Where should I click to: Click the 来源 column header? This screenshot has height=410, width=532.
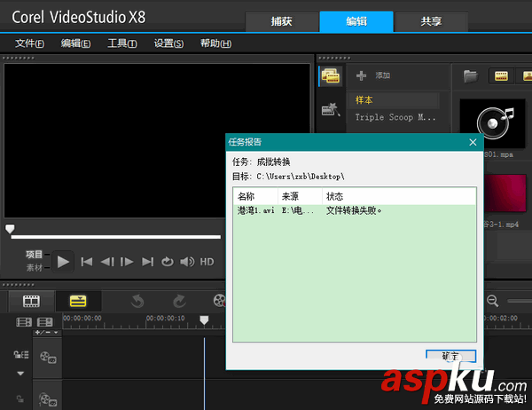point(300,196)
